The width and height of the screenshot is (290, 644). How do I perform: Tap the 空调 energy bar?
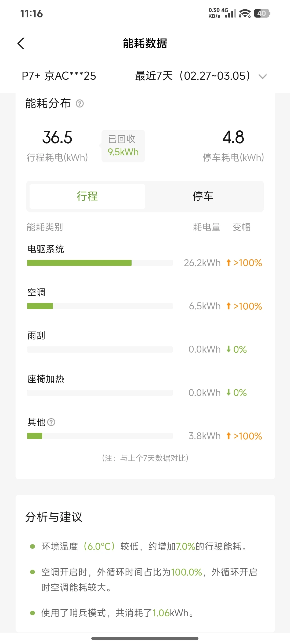40,306
